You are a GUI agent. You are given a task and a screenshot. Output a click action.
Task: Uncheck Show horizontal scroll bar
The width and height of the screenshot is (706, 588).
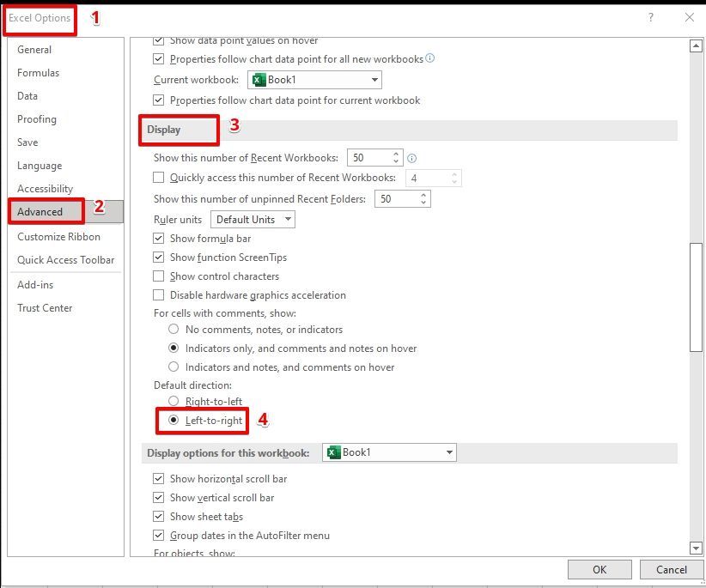click(x=159, y=479)
